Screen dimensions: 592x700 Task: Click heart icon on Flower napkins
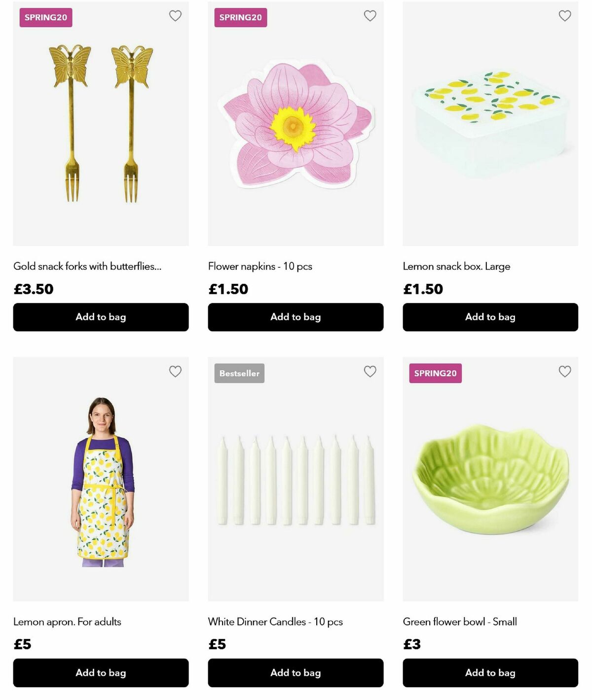(370, 16)
